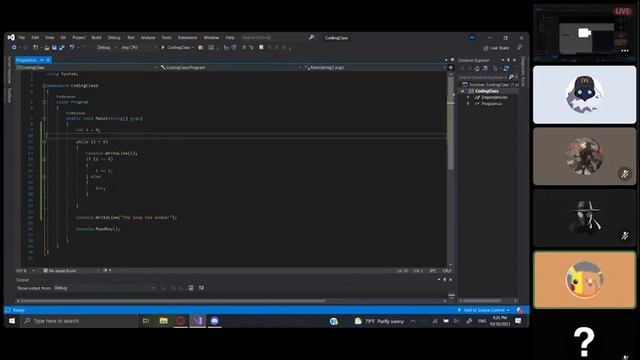Click the Save toolbar icon

point(54,48)
